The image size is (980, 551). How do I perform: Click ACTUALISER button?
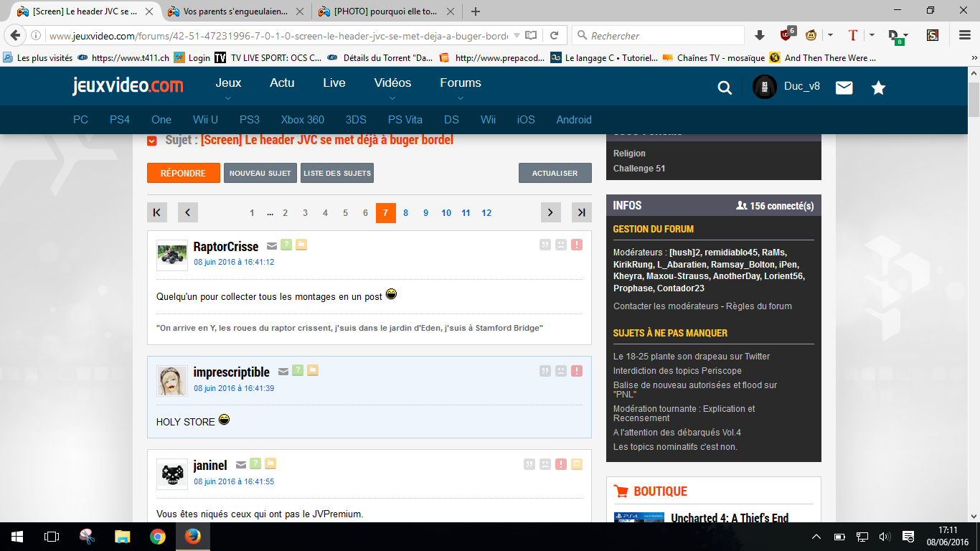tap(555, 173)
